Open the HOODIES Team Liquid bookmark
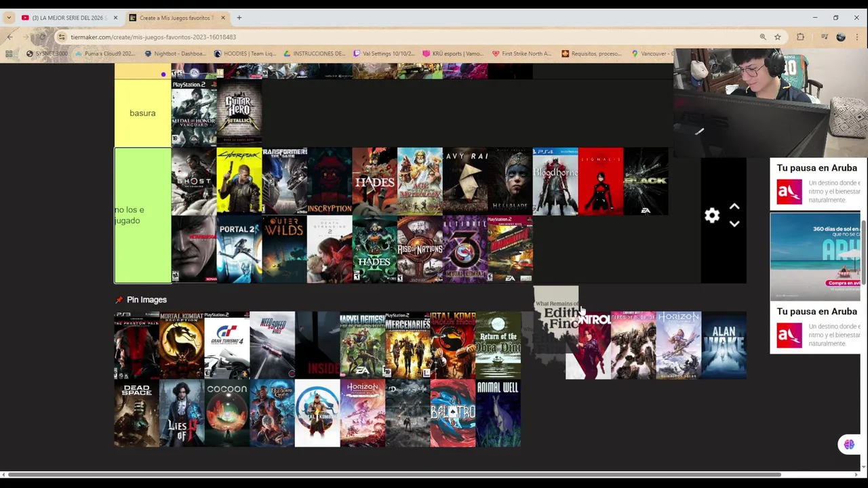Viewport: 868px width, 488px height. (244, 54)
